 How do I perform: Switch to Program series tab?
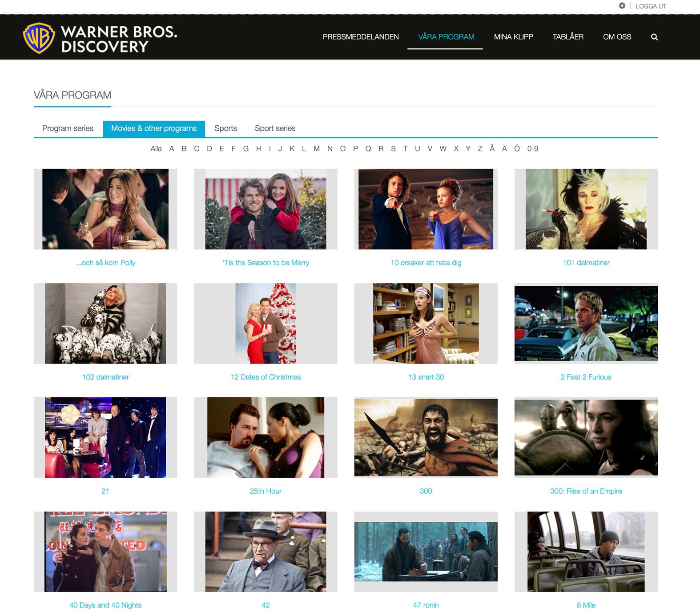[x=68, y=128]
